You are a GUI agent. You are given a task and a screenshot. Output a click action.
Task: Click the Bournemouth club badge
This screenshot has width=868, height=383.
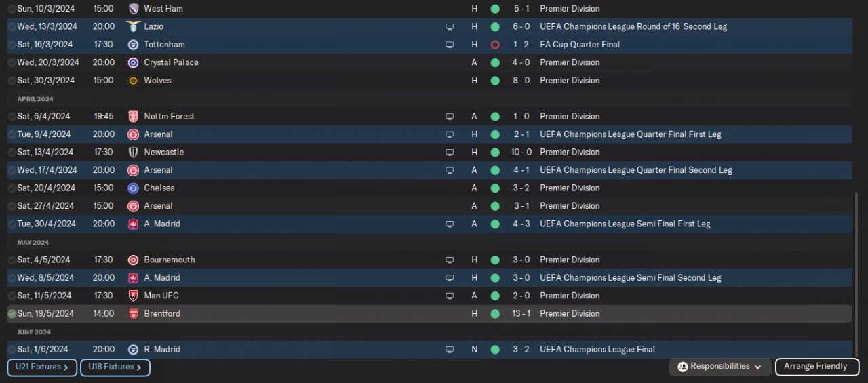click(x=134, y=260)
